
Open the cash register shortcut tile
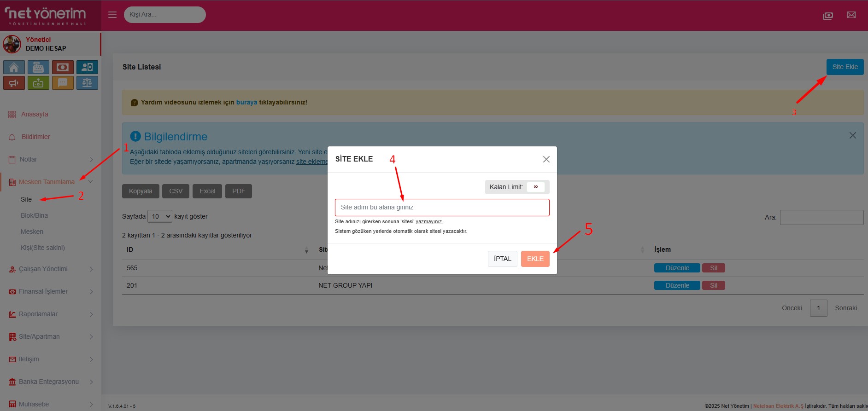38,67
